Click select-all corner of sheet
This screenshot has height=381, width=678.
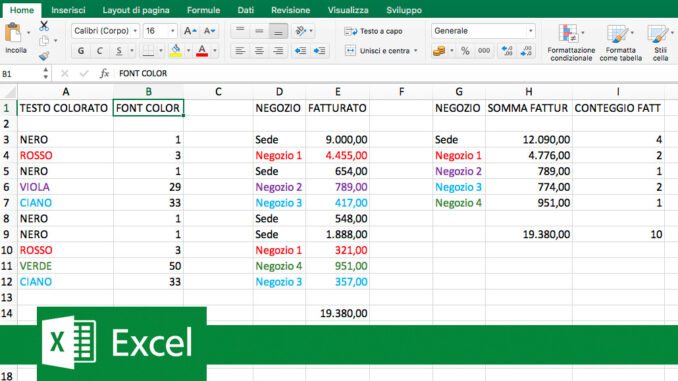point(9,92)
